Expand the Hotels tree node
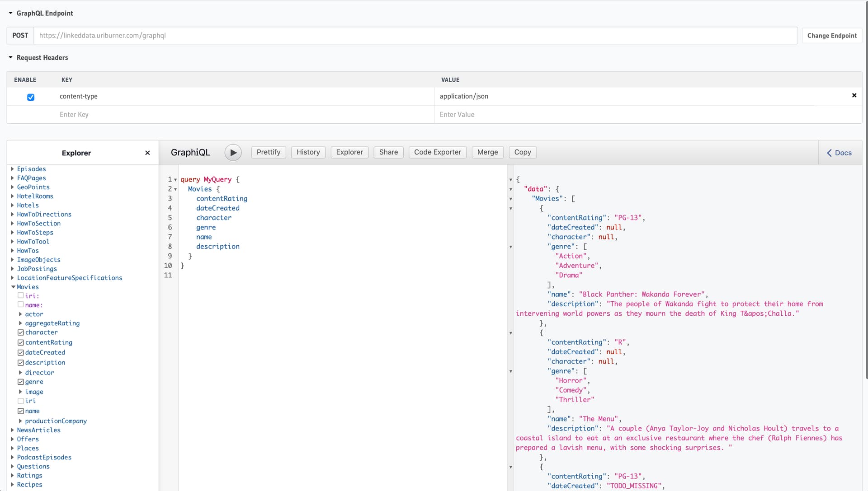This screenshot has height=491, width=868. click(x=12, y=205)
